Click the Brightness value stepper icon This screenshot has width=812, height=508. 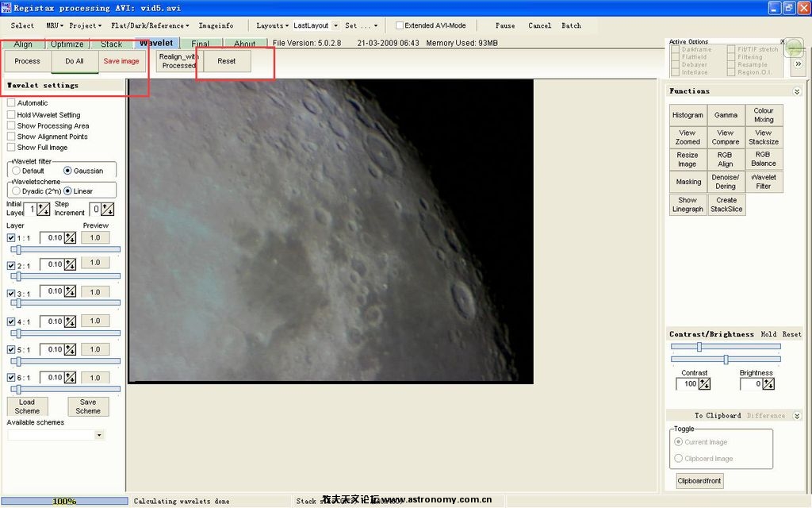point(768,384)
